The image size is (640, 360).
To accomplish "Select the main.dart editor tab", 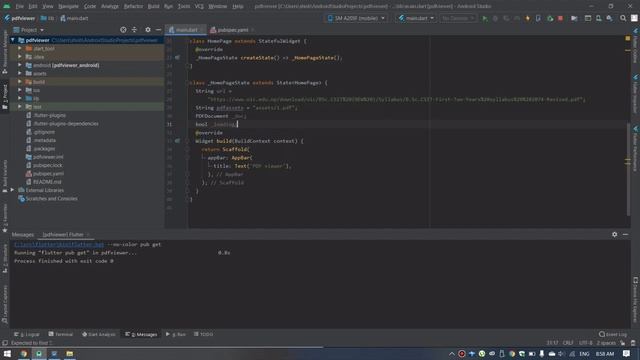I will [186, 30].
